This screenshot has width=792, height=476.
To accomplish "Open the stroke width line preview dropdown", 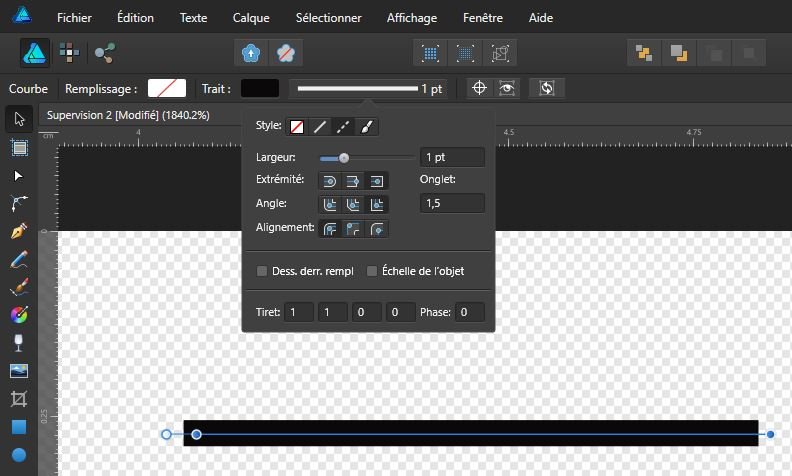I will 368,89.
